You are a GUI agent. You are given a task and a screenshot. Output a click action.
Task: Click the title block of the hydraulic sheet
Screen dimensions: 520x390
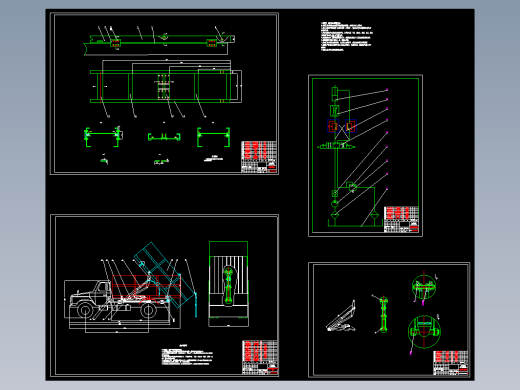pyautogui.click(x=401, y=219)
